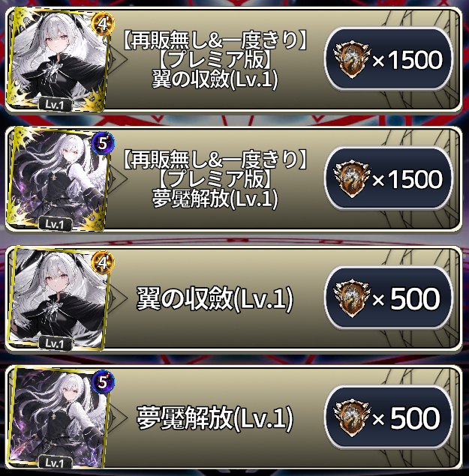Buy regular 夢魘解放 for 500 medals
469x476 pixels.
[x=389, y=417]
